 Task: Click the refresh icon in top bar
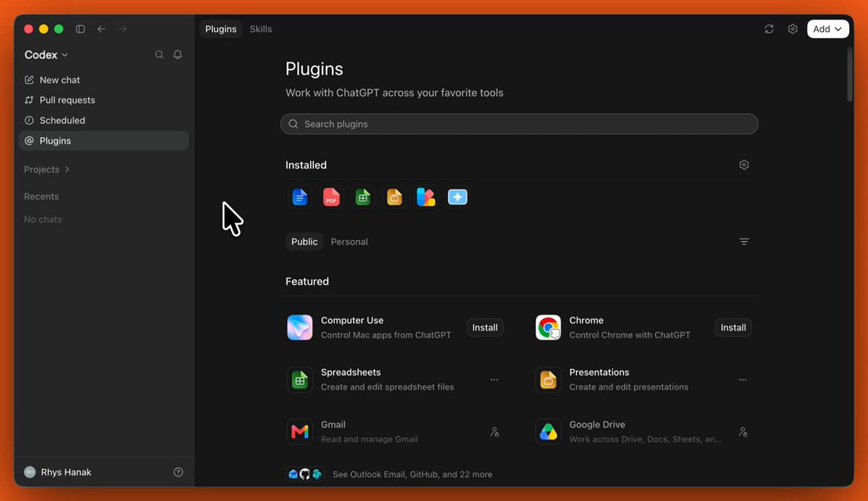pos(769,29)
